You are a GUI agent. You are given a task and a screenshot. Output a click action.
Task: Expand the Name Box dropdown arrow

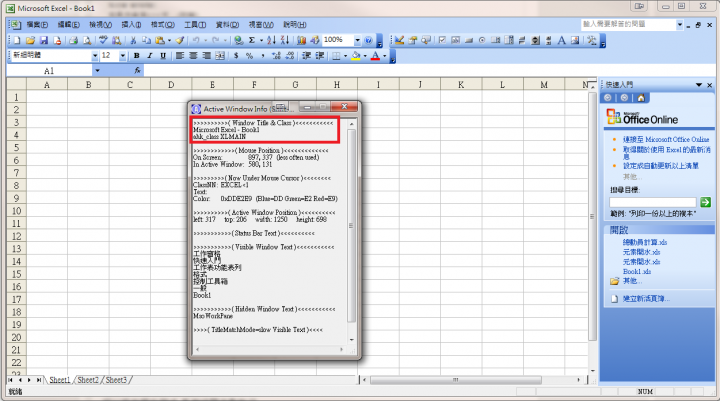97,70
